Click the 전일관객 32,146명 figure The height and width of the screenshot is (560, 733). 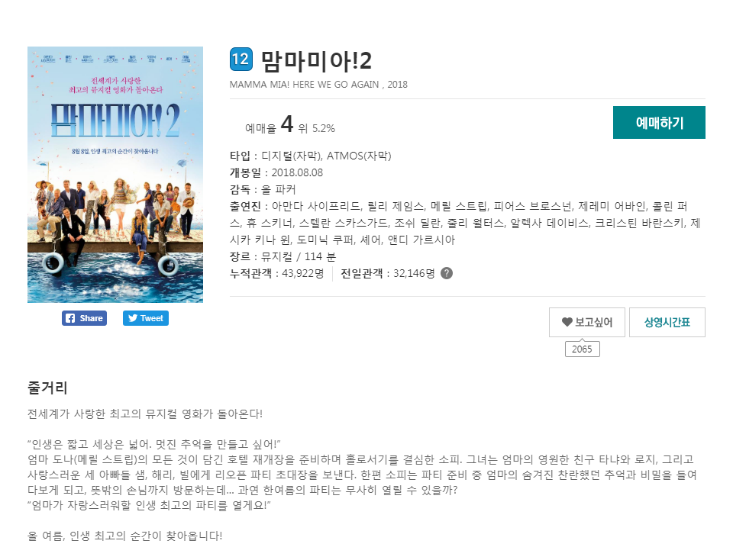pyautogui.click(x=388, y=273)
